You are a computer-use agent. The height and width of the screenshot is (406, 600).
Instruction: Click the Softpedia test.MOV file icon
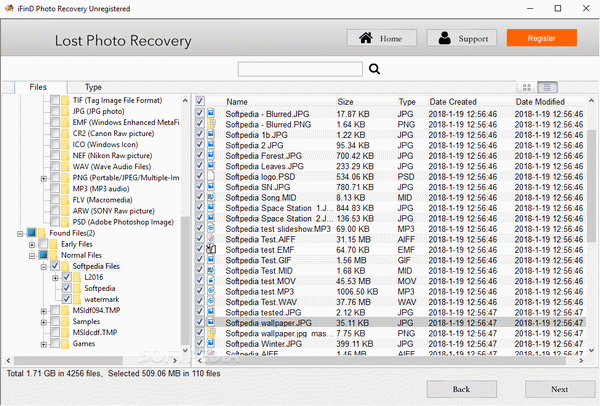(211, 280)
